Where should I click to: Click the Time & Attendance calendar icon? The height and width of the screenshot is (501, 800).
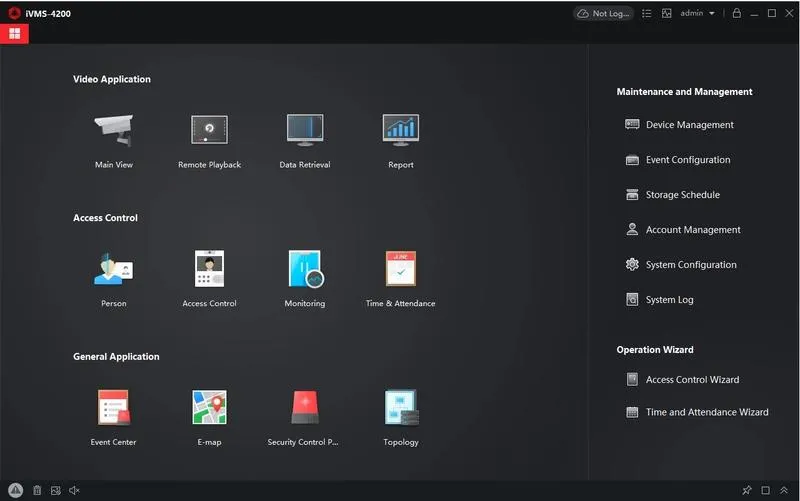click(x=400, y=269)
